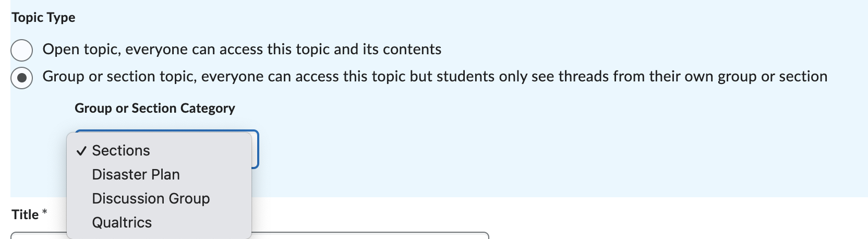Click the "Group or Section Category" label

pyautogui.click(x=154, y=109)
